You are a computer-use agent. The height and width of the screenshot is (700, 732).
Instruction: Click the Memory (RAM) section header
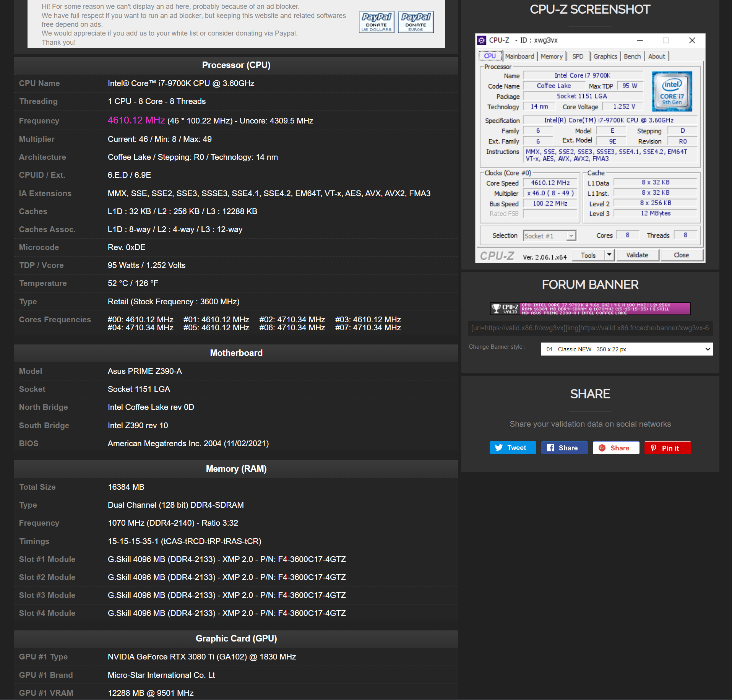(x=236, y=469)
